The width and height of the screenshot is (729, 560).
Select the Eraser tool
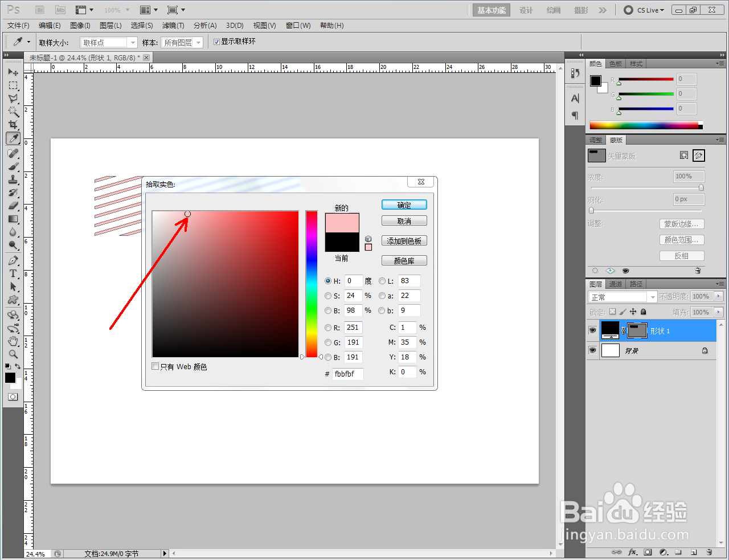coord(13,206)
